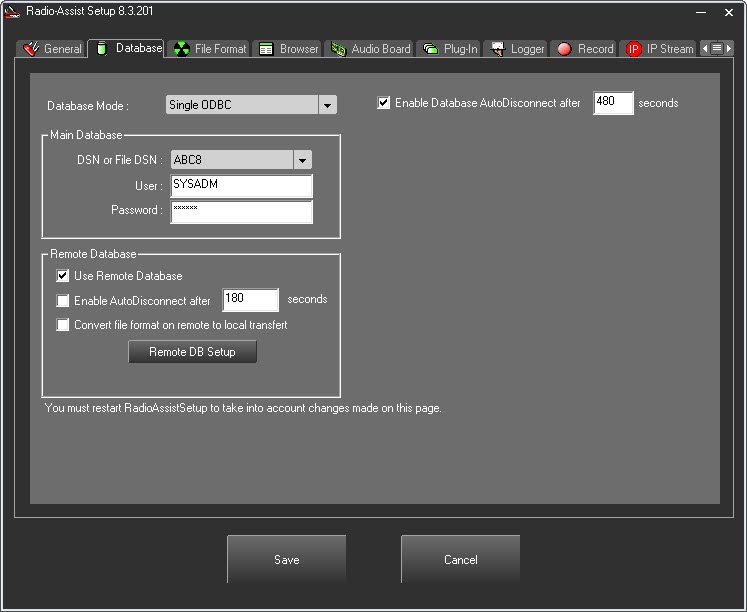Check Convert file format on remote transfer
747x612 pixels.
click(63, 325)
